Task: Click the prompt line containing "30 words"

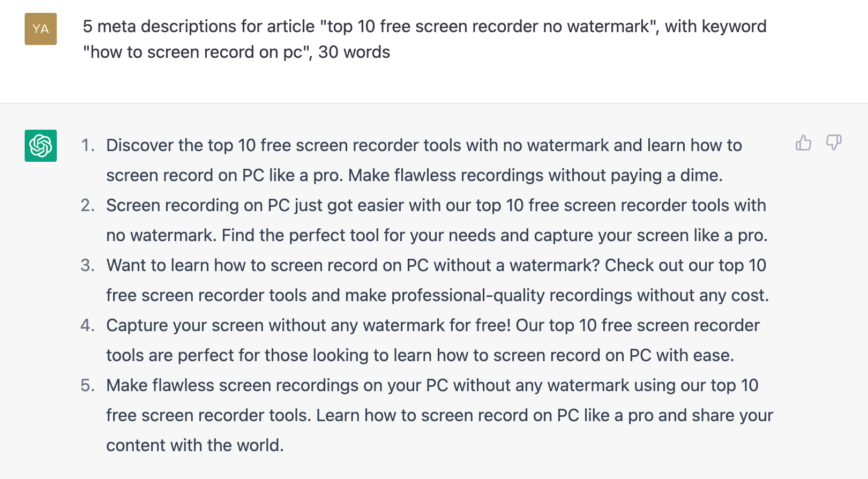Action: point(236,52)
